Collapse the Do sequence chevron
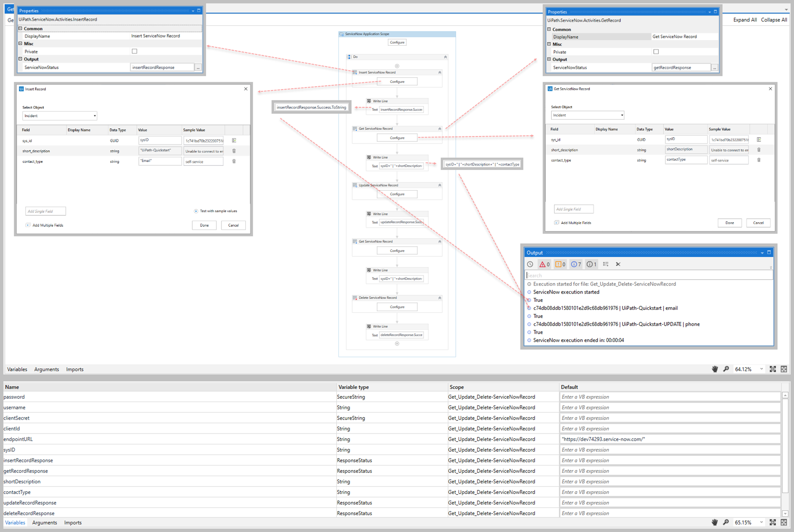794x532 pixels. tap(445, 57)
